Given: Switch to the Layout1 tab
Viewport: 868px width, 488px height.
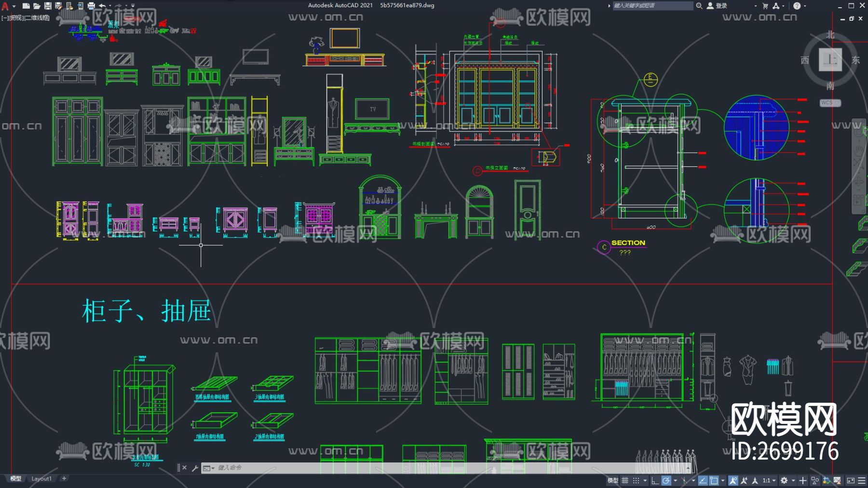Looking at the screenshot, I should pos(41,478).
